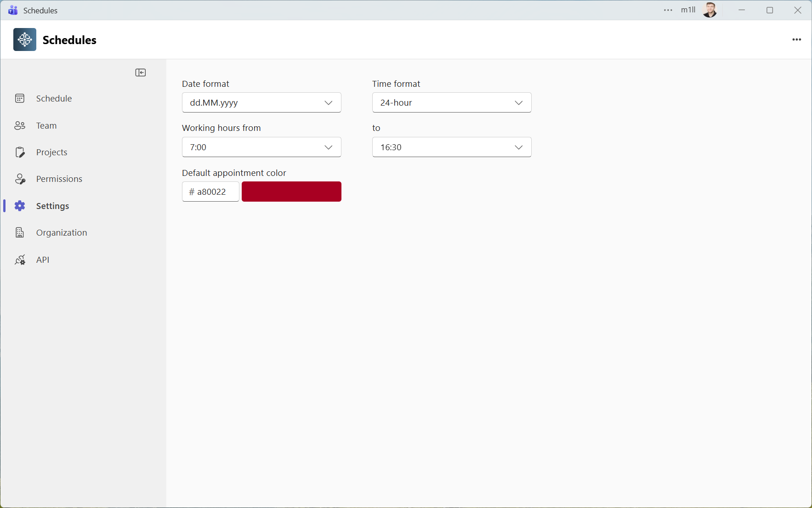Switch to the Organization page
This screenshot has height=508, width=812.
[x=62, y=232]
